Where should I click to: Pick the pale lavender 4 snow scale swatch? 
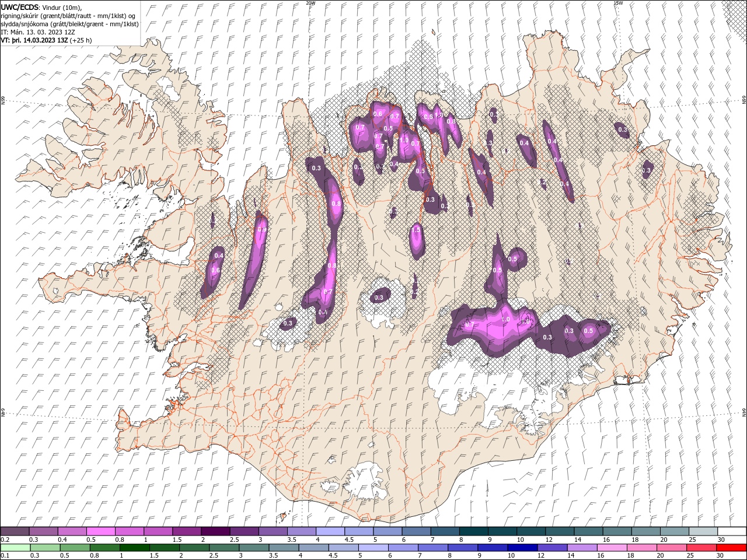click(x=330, y=531)
